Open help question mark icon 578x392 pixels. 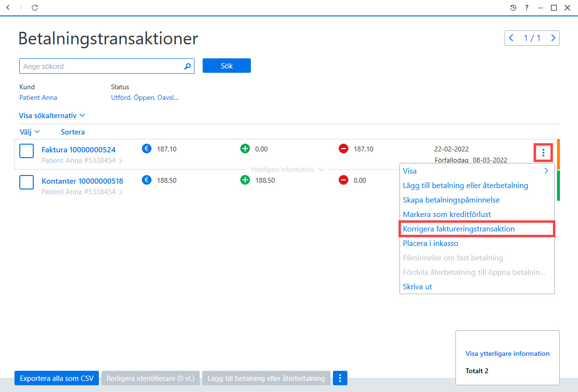point(527,8)
